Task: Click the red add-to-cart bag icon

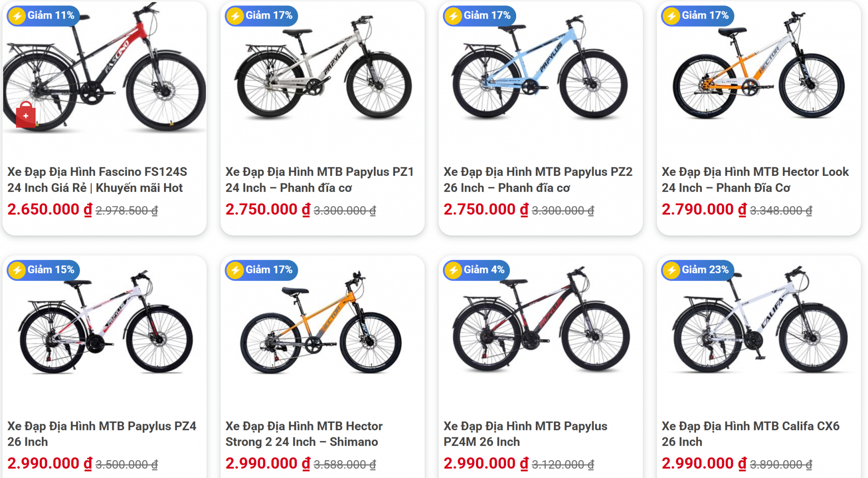Action: click(x=25, y=115)
